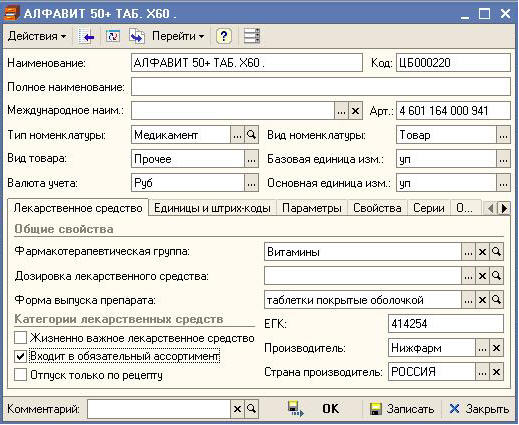Enable Отпуск только по рецепту checkbox
This screenshot has height=425, width=519.
point(20,375)
